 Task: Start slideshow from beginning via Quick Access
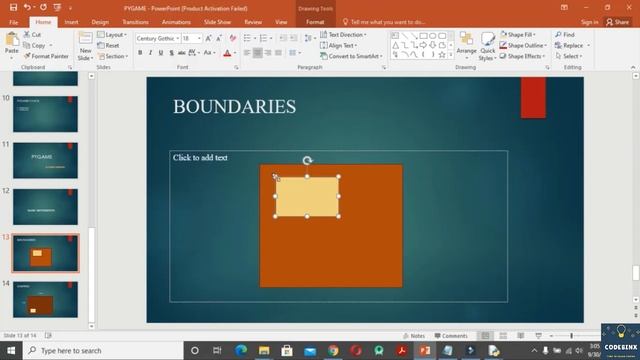point(57,7)
